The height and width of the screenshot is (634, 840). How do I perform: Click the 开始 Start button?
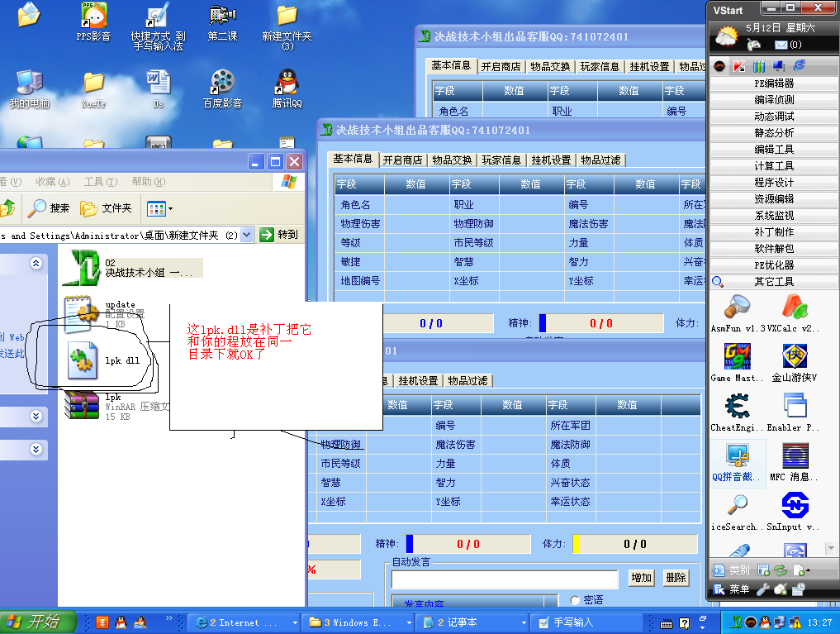point(37,622)
